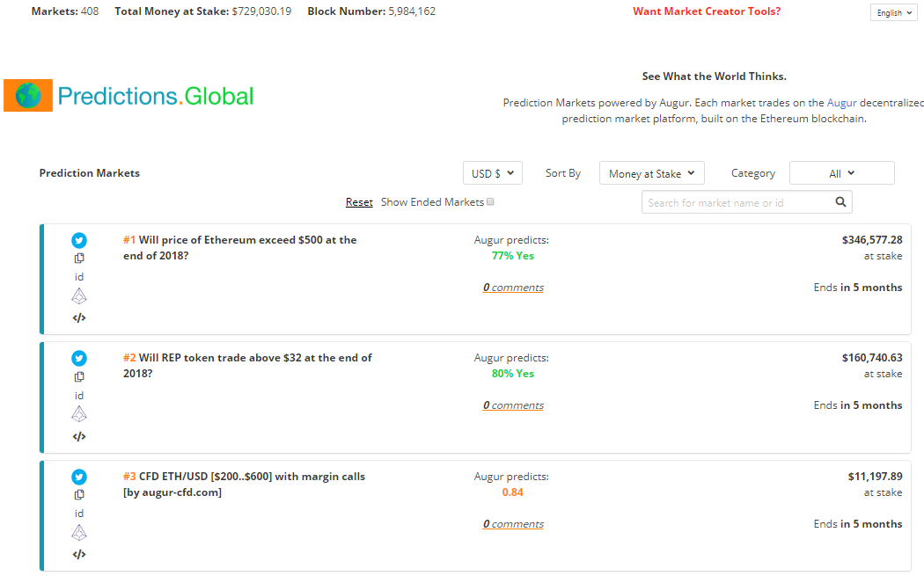Viewport: 924px width, 576px height.
Task: Copy link icon for #3 CFD market
Action: click(x=79, y=495)
